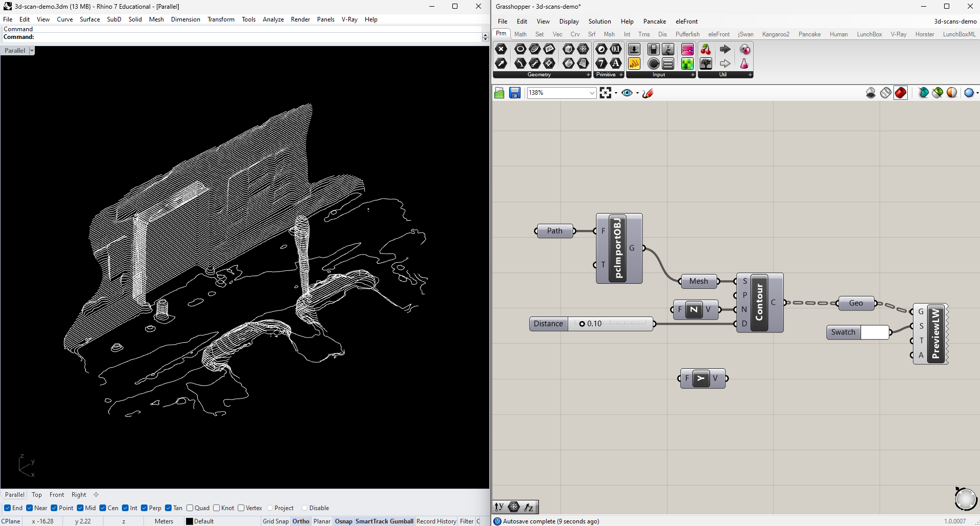The width and height of the screenshot is (980, 526).
Task: Select the pink Gradient icon in the Input panel
Action: pyautogui.click(x=687, y=49)
